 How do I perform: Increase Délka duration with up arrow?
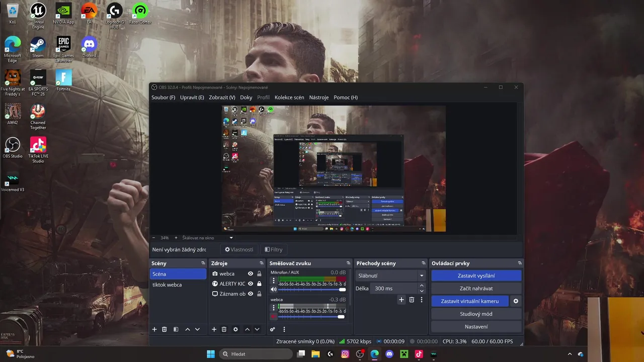[422, 286]
